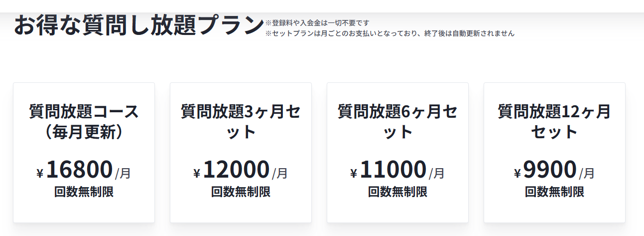
Task: Click the /月 suffix beside 11000
Action: pos(437,174)
